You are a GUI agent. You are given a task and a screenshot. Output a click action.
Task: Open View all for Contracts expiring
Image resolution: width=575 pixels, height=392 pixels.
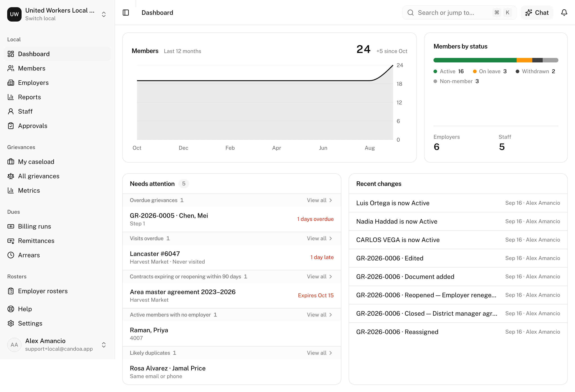(x=319, y=276)
